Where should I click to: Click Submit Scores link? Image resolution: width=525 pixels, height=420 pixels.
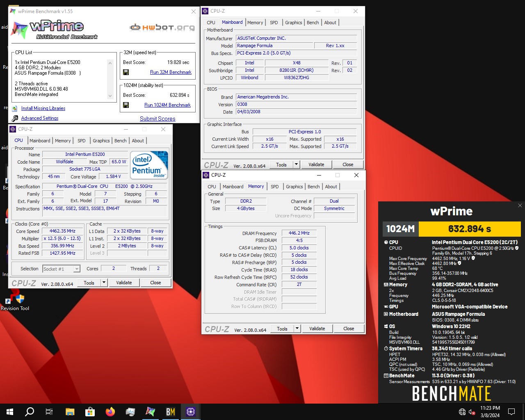tap(157, 119)
